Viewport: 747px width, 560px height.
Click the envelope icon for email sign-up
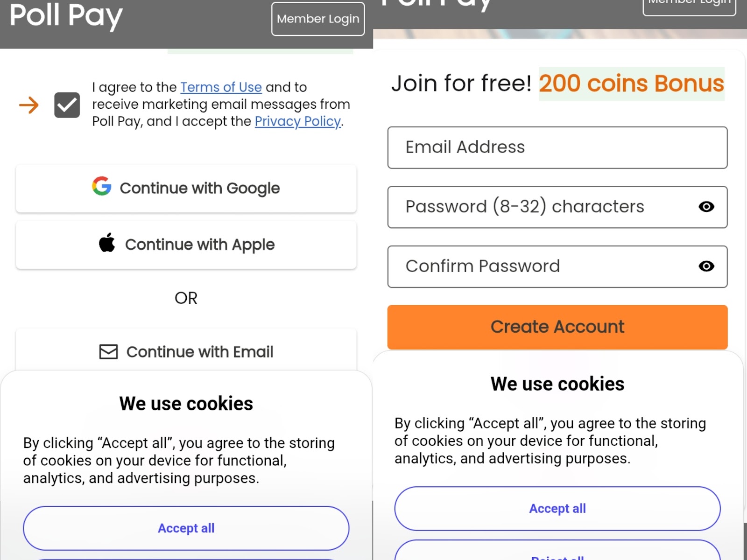[x=108, y=352]
